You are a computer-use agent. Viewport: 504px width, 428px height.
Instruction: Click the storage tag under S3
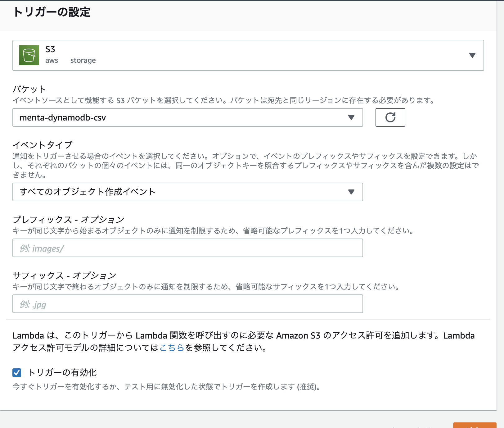(83, 60)
